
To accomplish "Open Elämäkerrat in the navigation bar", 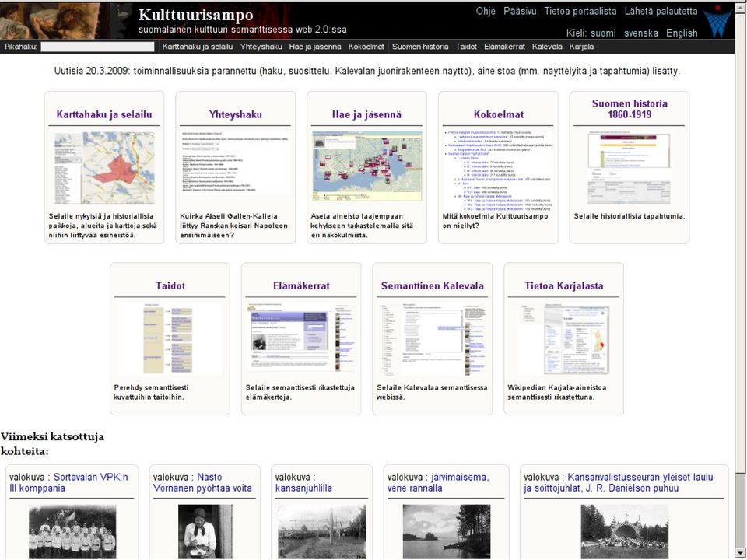I will point(504,47).
